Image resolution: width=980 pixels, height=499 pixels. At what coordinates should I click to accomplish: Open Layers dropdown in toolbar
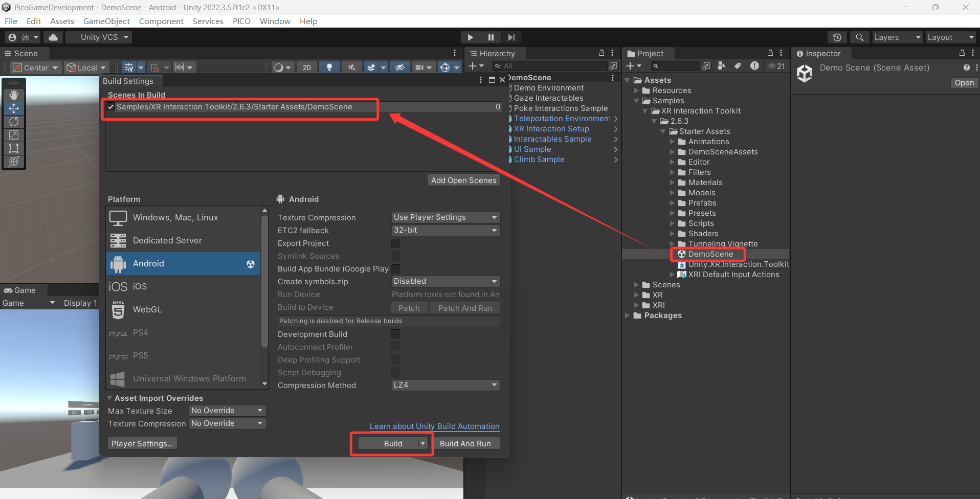tap(897, 37)
